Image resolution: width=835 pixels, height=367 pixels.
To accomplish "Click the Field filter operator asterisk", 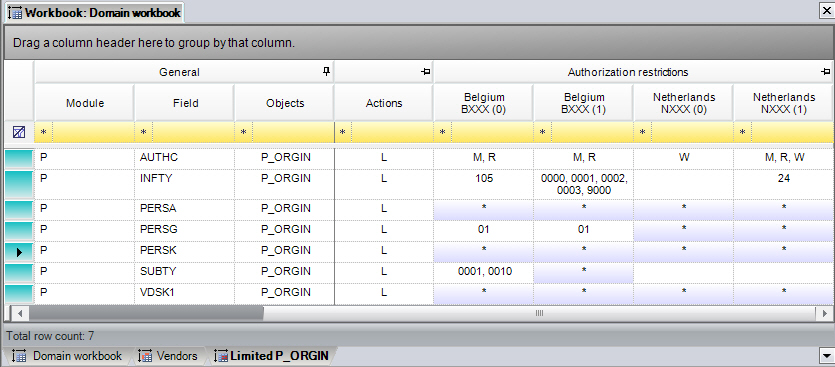I will (143, 132).
